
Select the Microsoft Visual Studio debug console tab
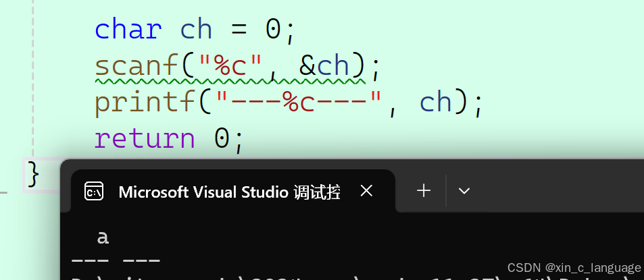[x=233, y=191]
